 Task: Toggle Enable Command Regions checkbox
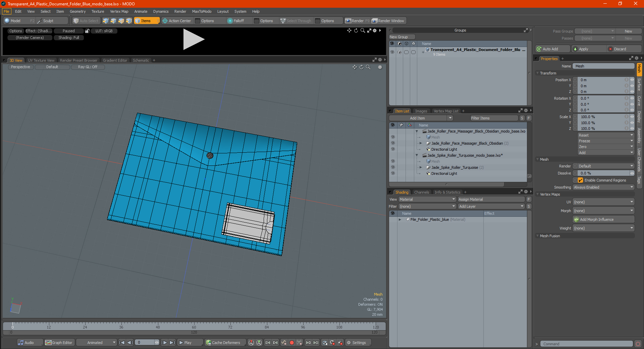(581, 180)
